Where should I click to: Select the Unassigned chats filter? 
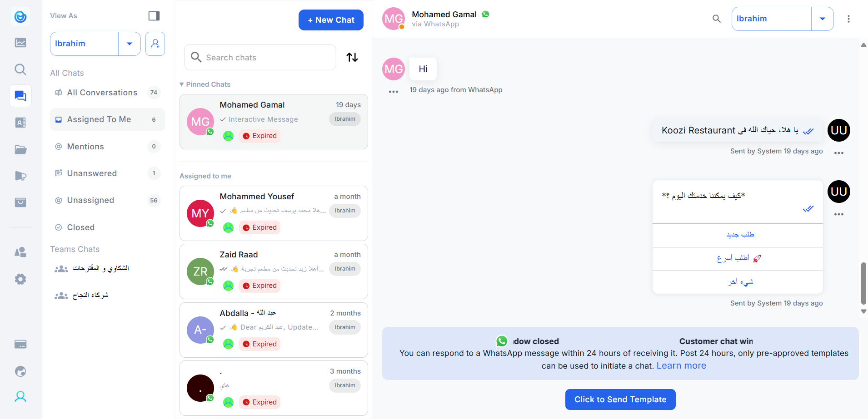[x=90, y=200]
